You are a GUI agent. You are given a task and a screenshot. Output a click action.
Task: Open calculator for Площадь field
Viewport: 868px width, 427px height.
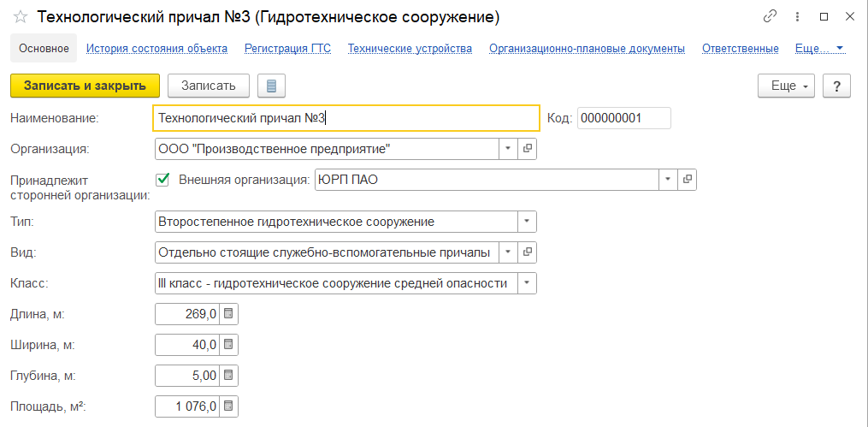(228, 406)
